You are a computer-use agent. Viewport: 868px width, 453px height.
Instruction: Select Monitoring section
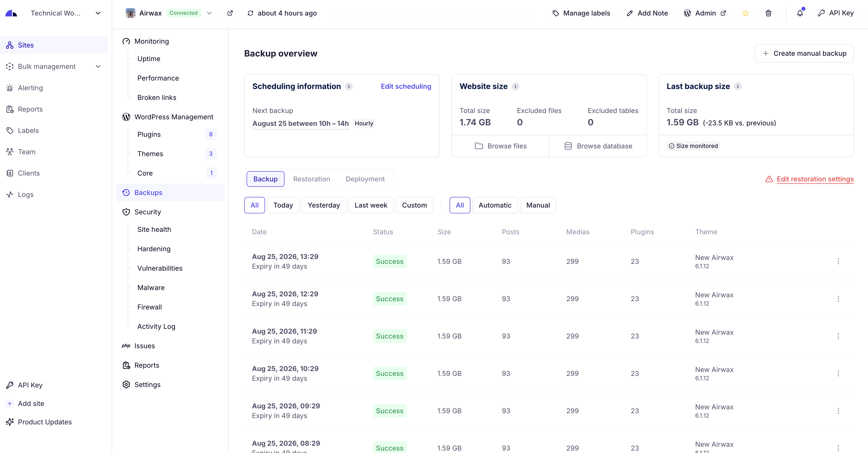[x=145, y=41]
